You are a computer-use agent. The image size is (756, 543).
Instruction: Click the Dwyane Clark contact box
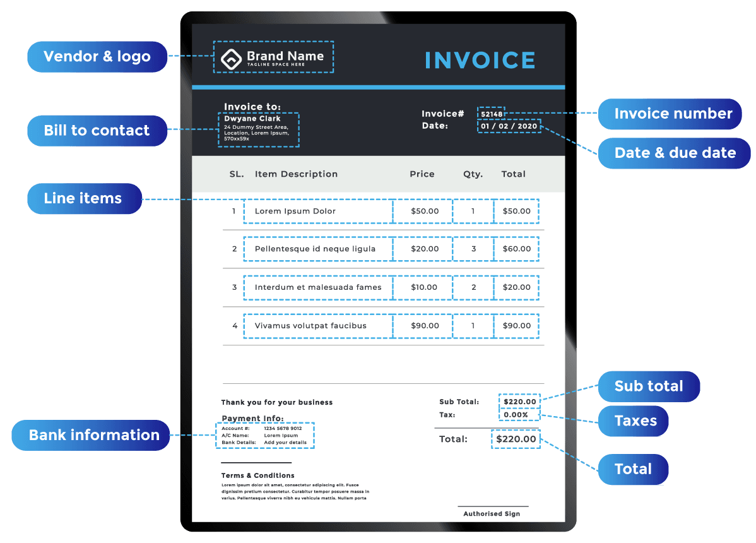coord(259,129)
